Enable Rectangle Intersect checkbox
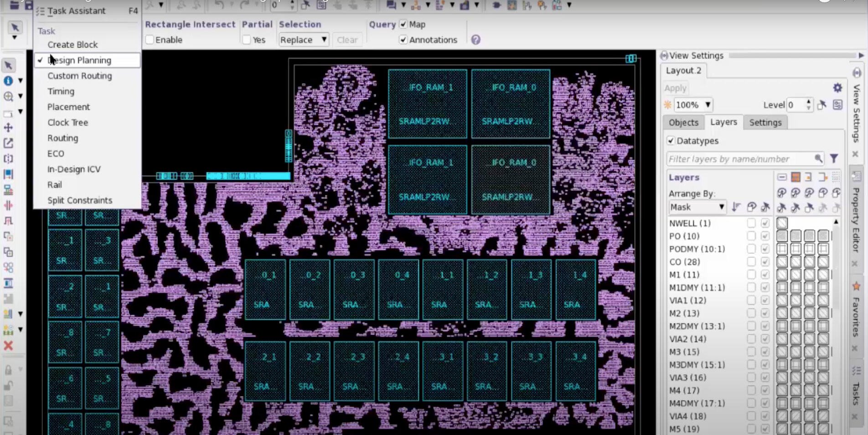868x435 pixels. click(150, 40)
